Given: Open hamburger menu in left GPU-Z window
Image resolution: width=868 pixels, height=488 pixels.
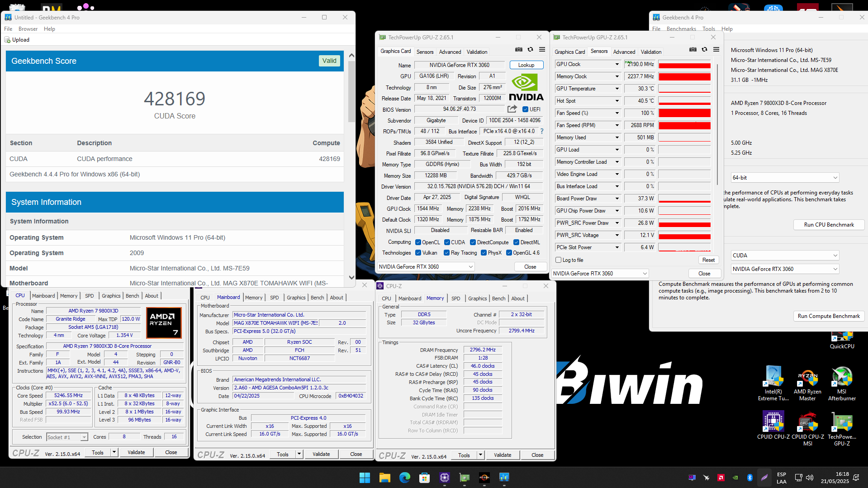Looking at the screenshot, I should tap(542, 50).
